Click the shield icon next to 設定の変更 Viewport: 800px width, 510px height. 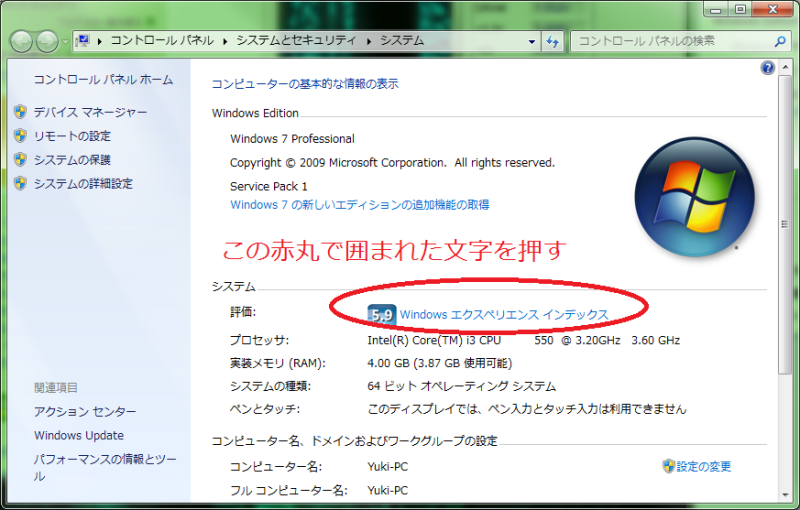668,466
